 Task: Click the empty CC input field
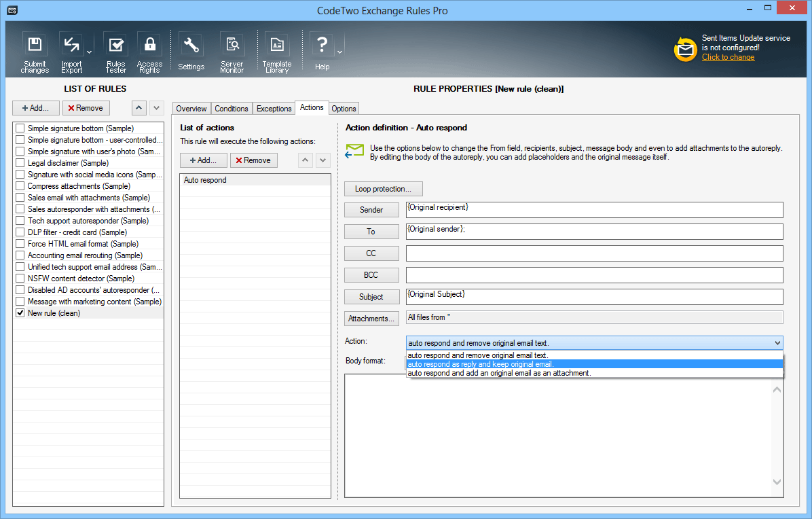pos(595,253)
